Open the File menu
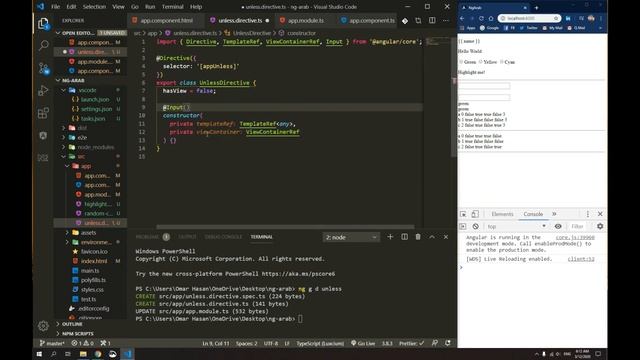 [x=56, y=7]
